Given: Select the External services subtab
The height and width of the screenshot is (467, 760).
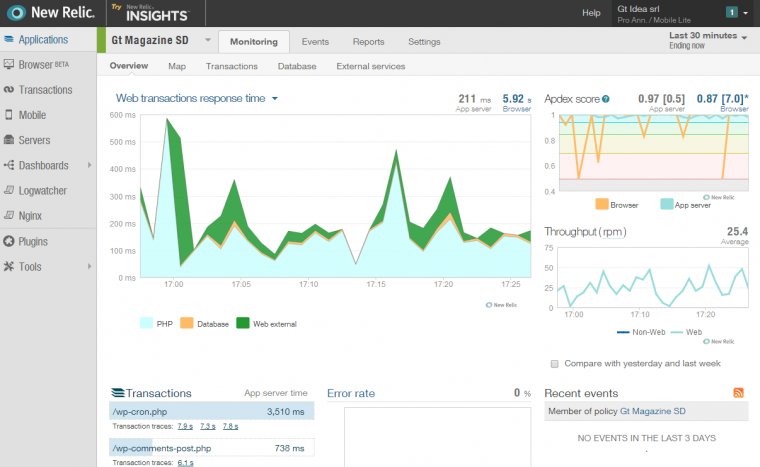Looking at the screenshot, I should 371,66.
